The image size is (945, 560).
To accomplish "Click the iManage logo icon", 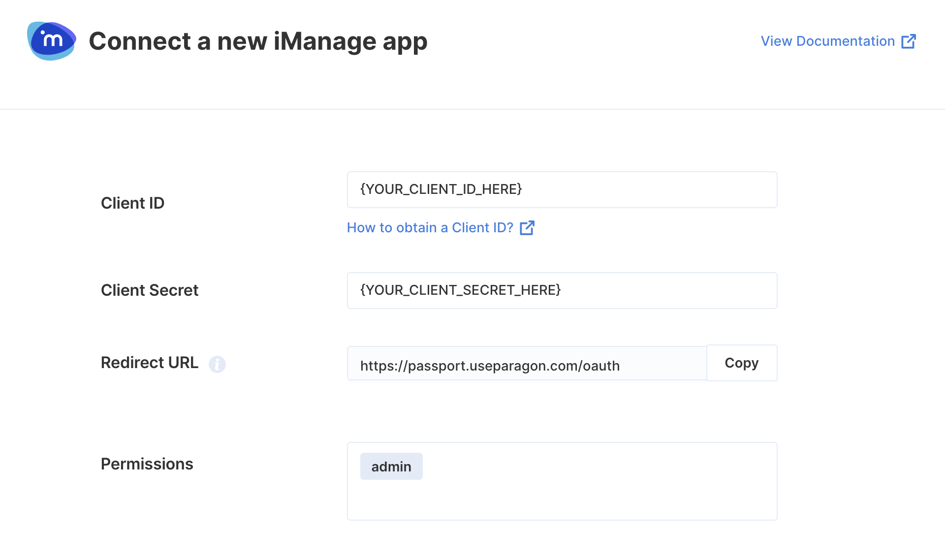I will pos(52,41).
